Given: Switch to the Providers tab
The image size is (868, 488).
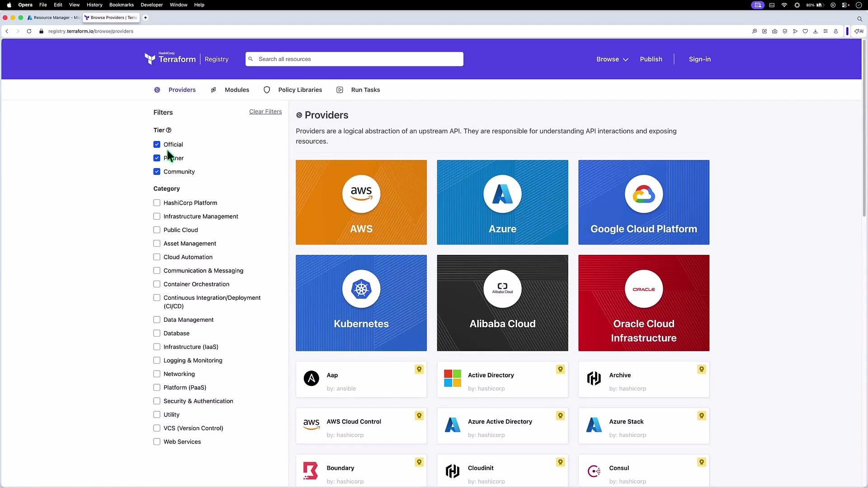Looking at the screenshot, I should coord(175,90).
